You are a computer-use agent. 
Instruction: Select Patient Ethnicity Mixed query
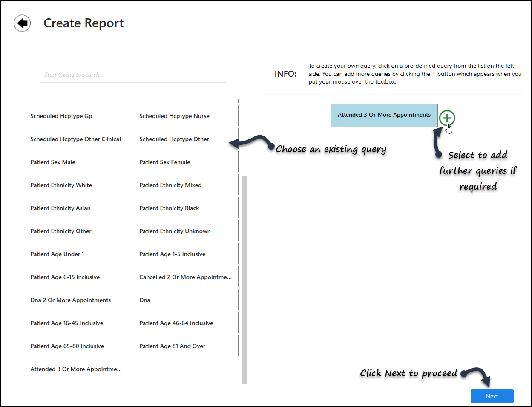tap(186, 185)
